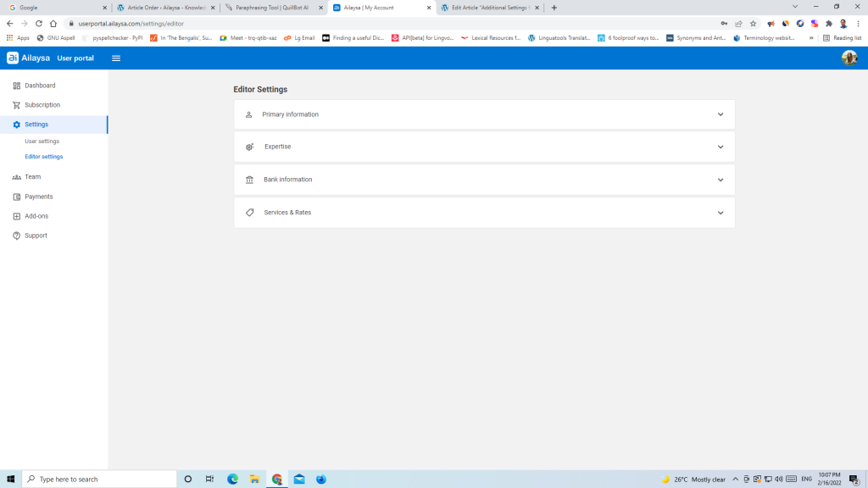Go to User settings submenu item
The image size is (868, 488).
(42, 141)
